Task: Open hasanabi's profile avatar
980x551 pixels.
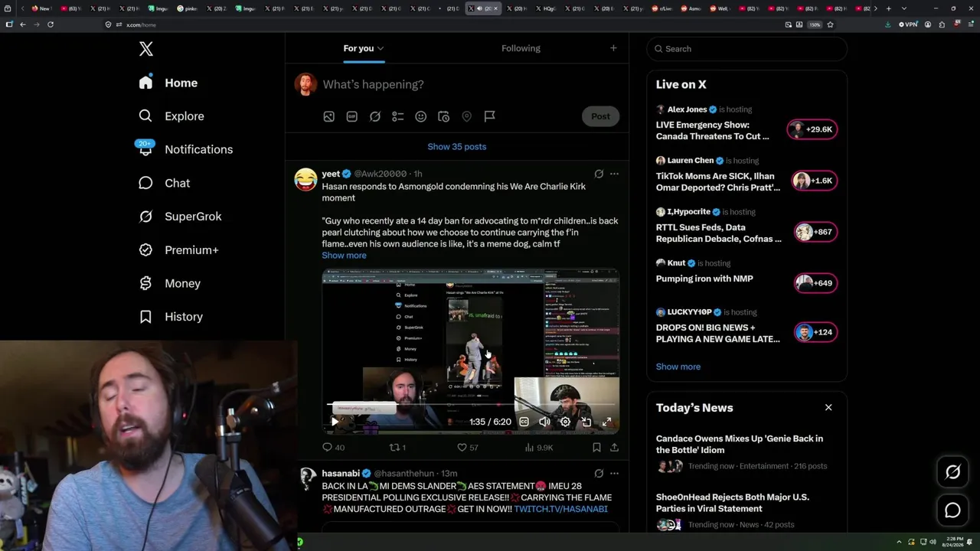Action: [x=305, y=479]
